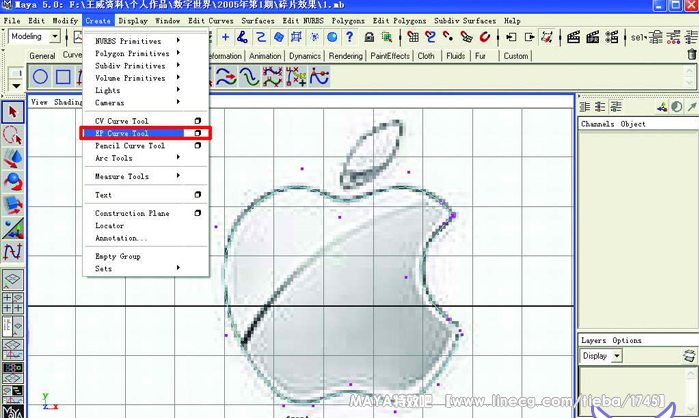Open Pencil Curve Tool option box

[197, 145]
